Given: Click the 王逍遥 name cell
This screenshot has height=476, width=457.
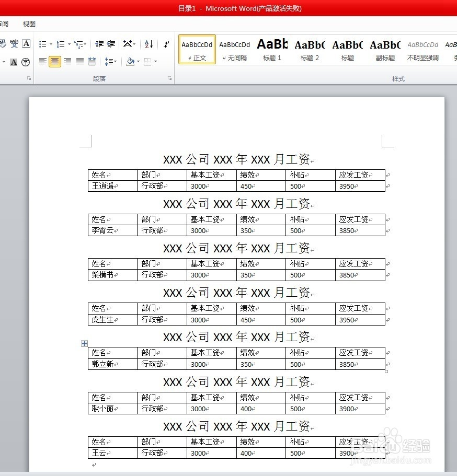Looking at the screenshot, I should coord(113,186).
